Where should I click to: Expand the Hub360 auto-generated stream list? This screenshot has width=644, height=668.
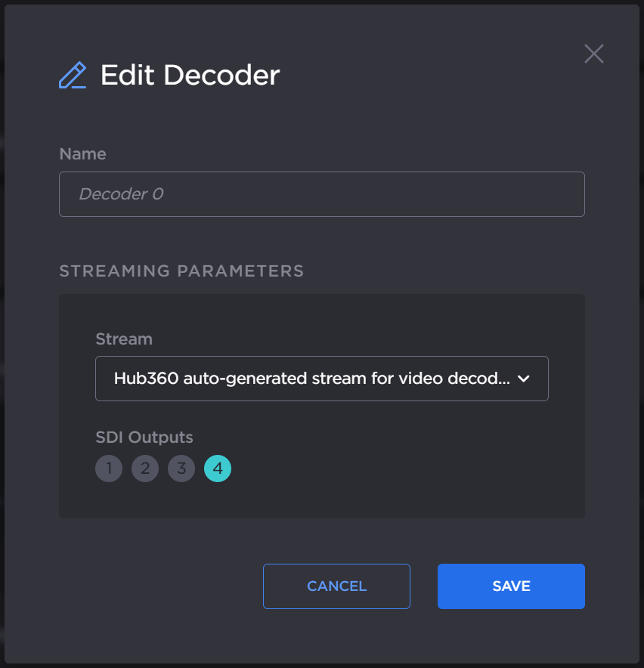point(321,377)
